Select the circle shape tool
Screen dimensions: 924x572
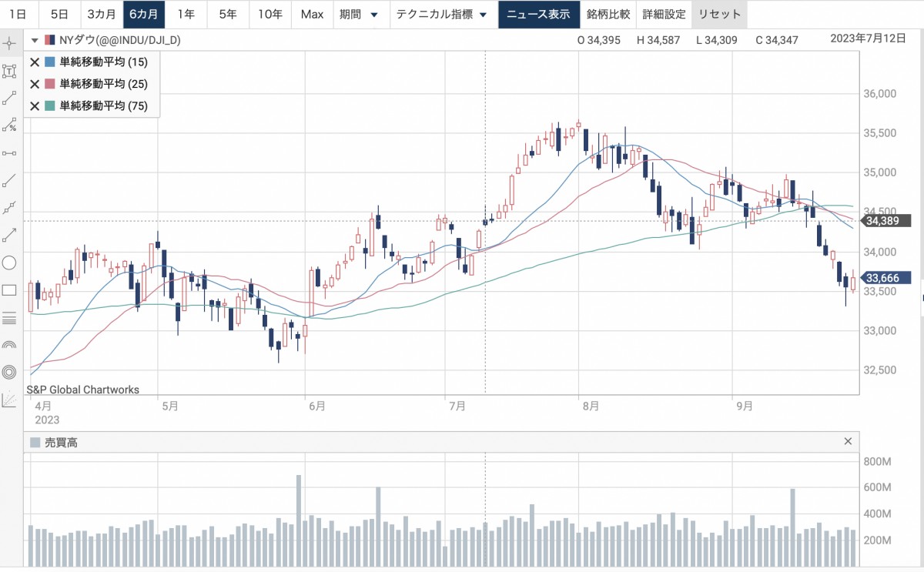pos(10,263)
